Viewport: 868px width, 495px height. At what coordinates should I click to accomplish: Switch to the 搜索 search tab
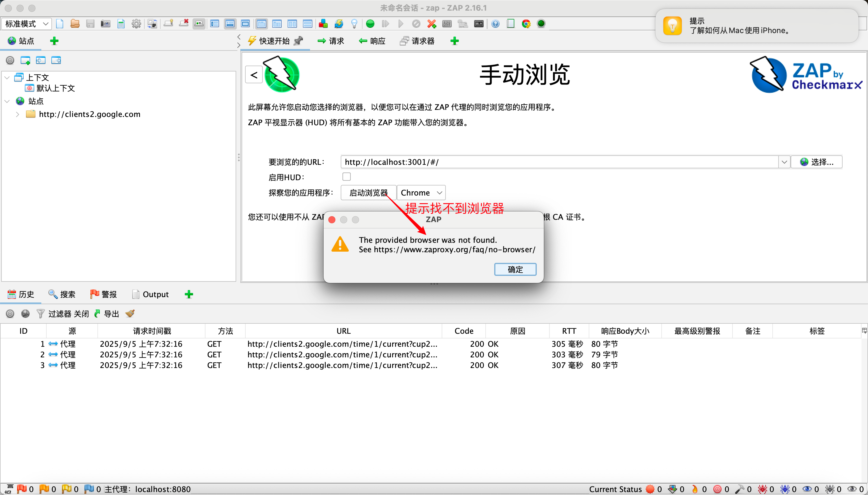point(62,294)
